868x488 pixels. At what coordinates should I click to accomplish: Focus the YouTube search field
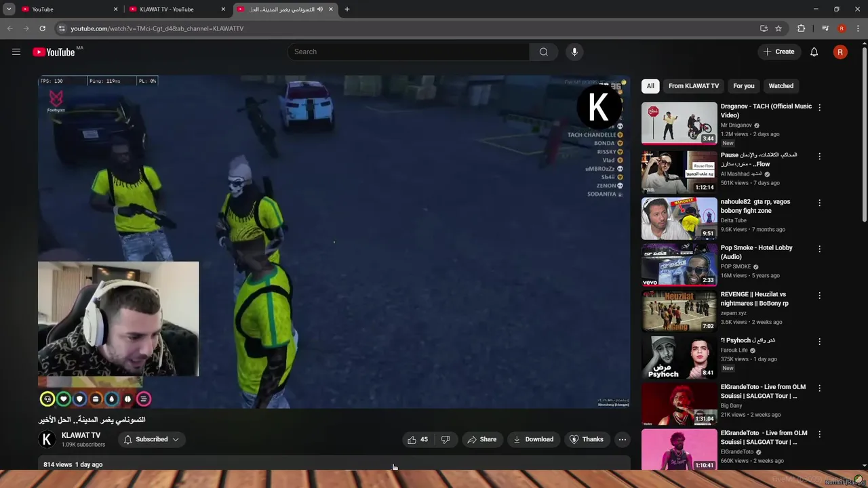pyautogui.click(x=408, y=52)
